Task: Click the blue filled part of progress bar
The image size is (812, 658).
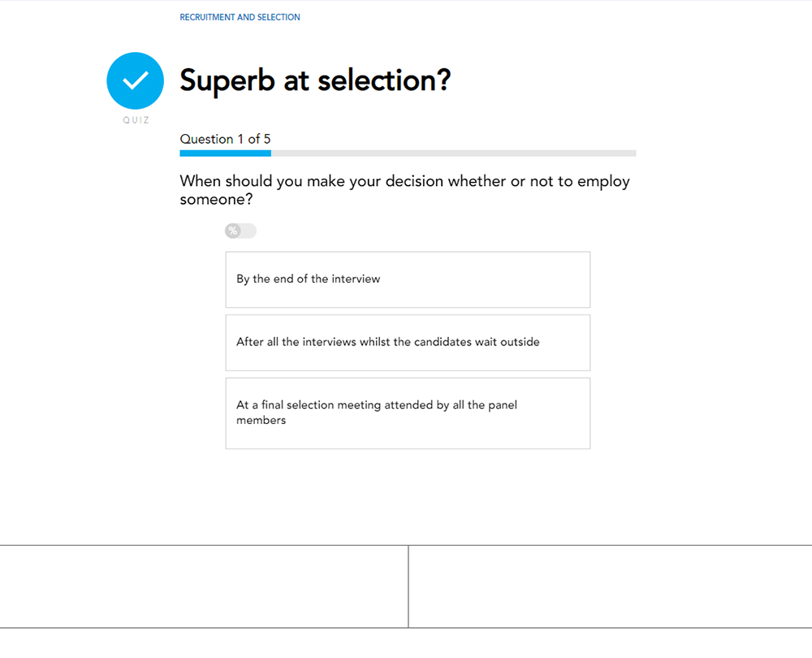Action: [225, 153]
